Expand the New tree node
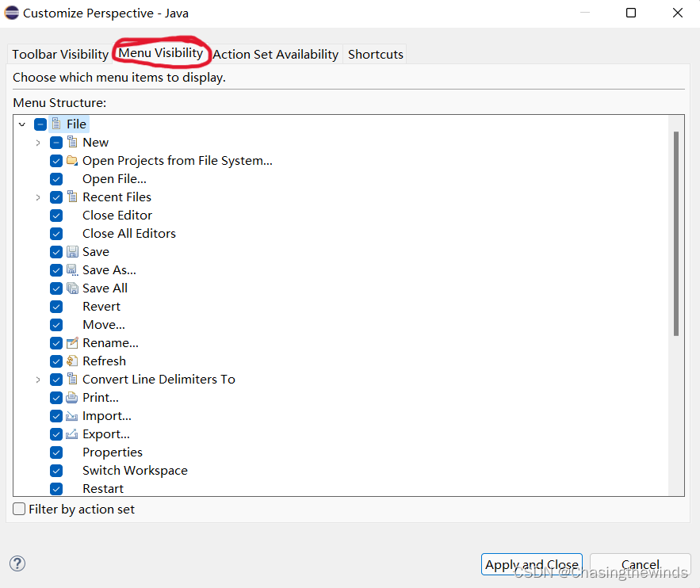 pyautogui.click(x=38, y=143)
